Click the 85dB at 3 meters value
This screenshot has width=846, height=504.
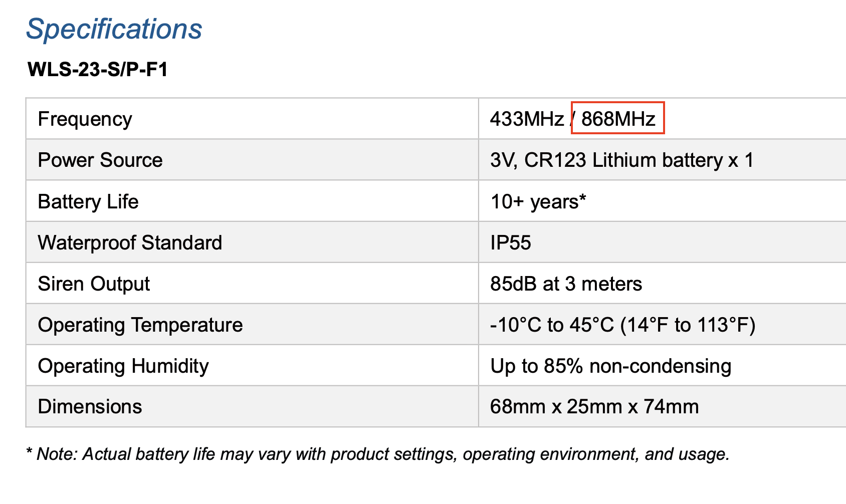[566, 284]
